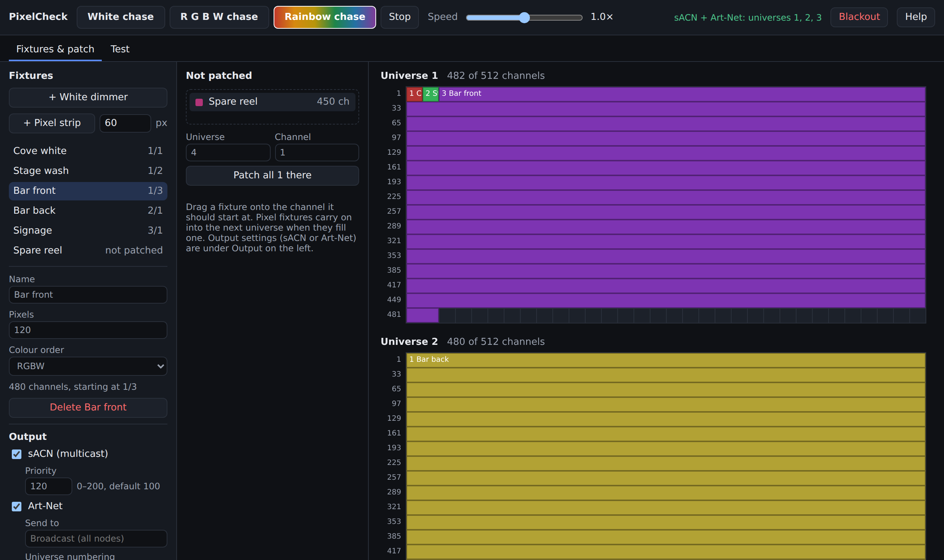Click the Spare reel 450 ch card
The image size is (944, 560).
[x=272, y=102]
